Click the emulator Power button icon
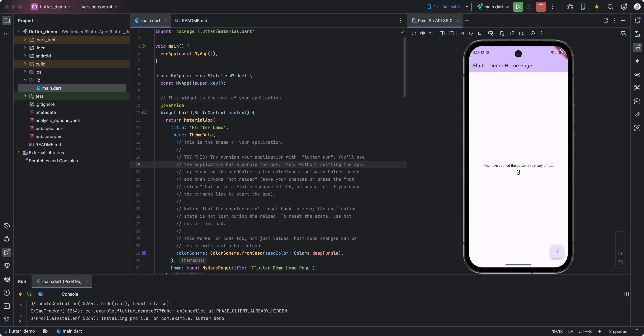Viewport: 644px width, 336px height. pyautogui.click(x=414, y=33)
